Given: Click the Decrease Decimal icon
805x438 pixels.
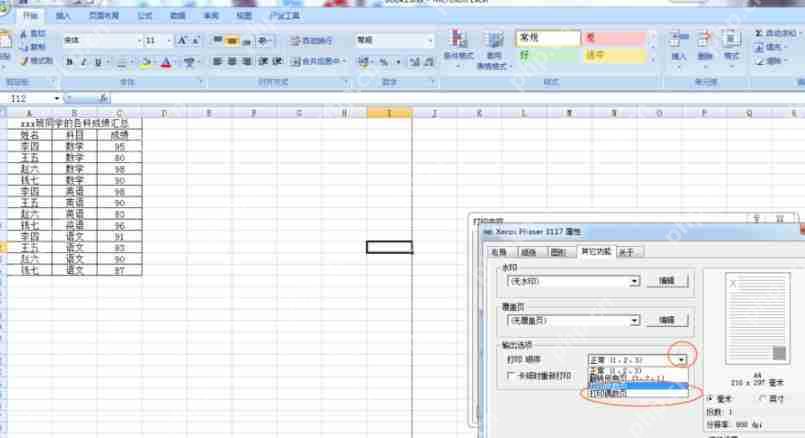Looking at the screenshot, I should pyautogui.click(x=429, y=62).
